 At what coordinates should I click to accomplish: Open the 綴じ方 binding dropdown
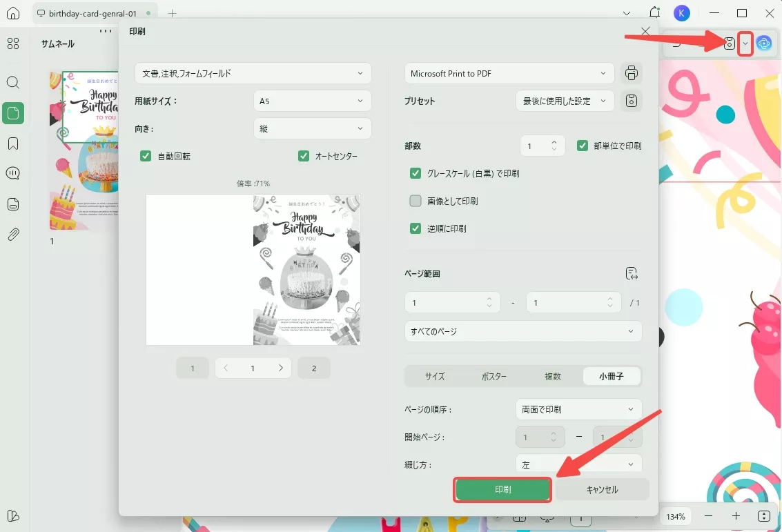click(578, 464)
